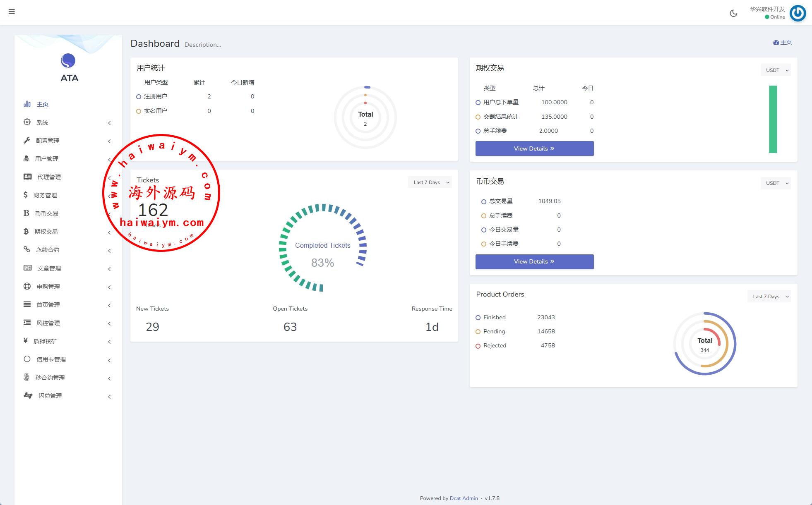Click the green bar in 期权交易 chart

click(x=773, y=119)
